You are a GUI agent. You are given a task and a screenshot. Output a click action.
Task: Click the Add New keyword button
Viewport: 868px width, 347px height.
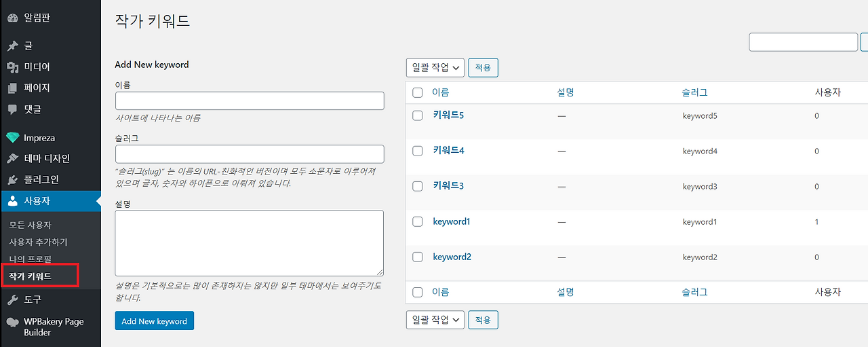tap(155, 321)
